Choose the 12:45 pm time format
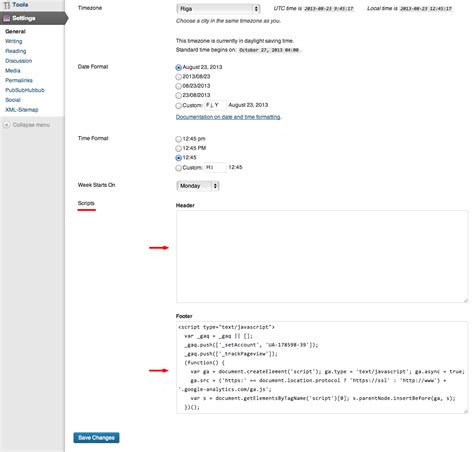Image resolution: width=474 pixels, height=452 pixels. pos(178,139)
